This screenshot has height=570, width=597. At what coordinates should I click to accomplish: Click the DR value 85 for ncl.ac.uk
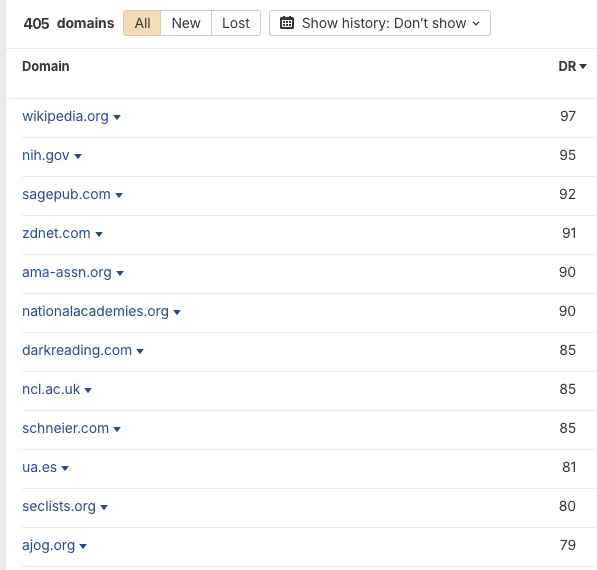567,389
